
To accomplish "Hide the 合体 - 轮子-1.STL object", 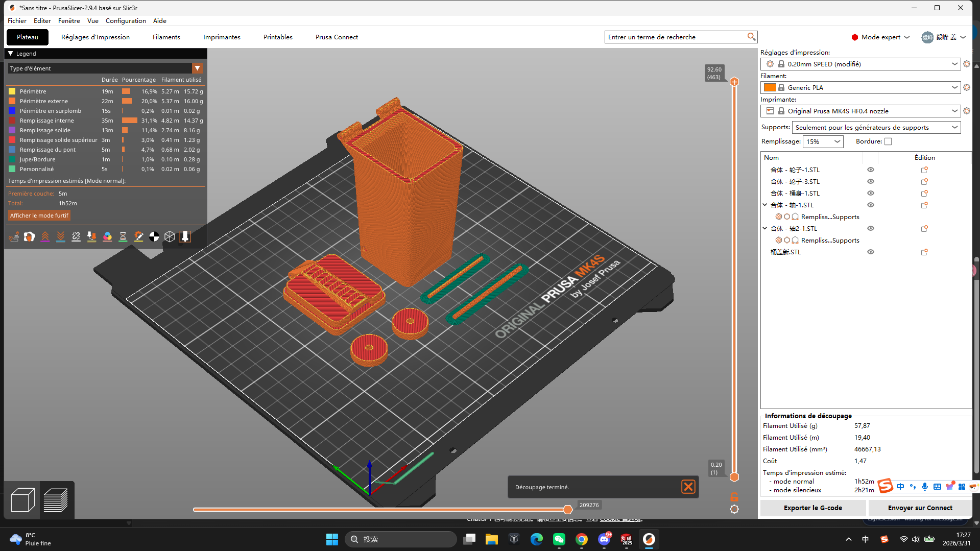I will click(x=871, y=170).
